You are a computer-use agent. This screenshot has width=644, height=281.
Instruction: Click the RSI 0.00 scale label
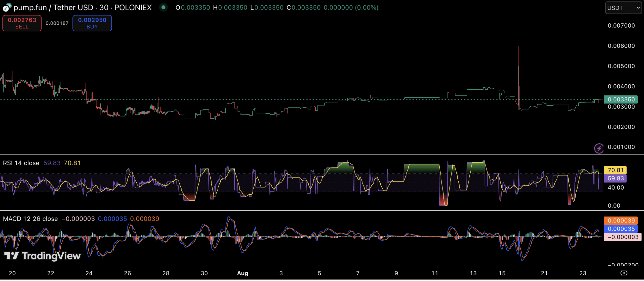pos(614,206)
